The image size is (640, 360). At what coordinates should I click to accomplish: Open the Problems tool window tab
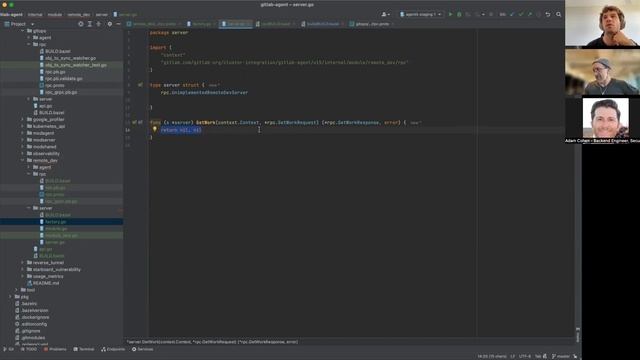[55, 349]
